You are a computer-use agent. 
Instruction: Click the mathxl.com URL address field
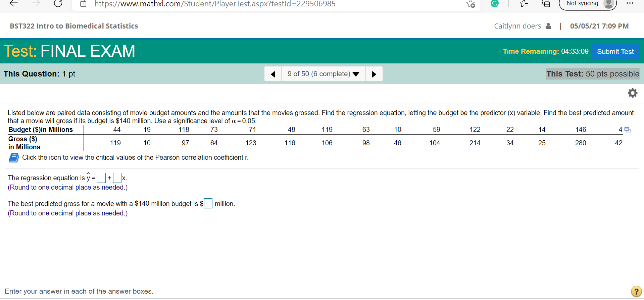[215, 4]
